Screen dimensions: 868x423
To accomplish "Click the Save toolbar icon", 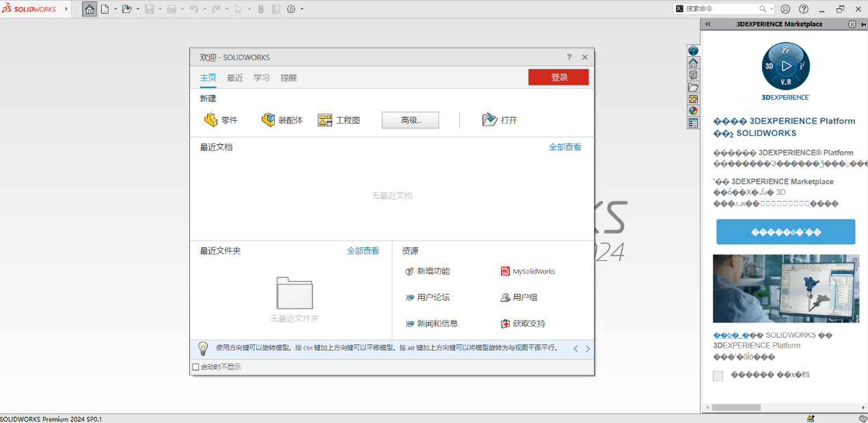I will click(149, 9).
